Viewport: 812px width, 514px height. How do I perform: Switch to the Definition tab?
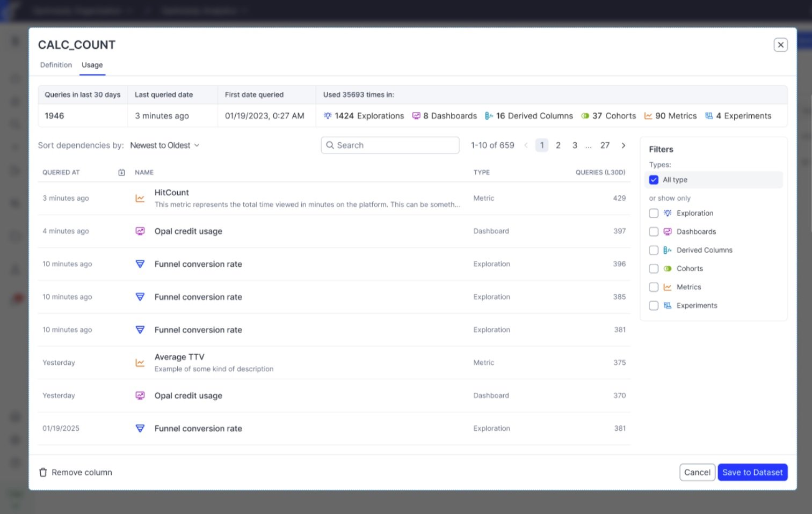click(56, 65)
